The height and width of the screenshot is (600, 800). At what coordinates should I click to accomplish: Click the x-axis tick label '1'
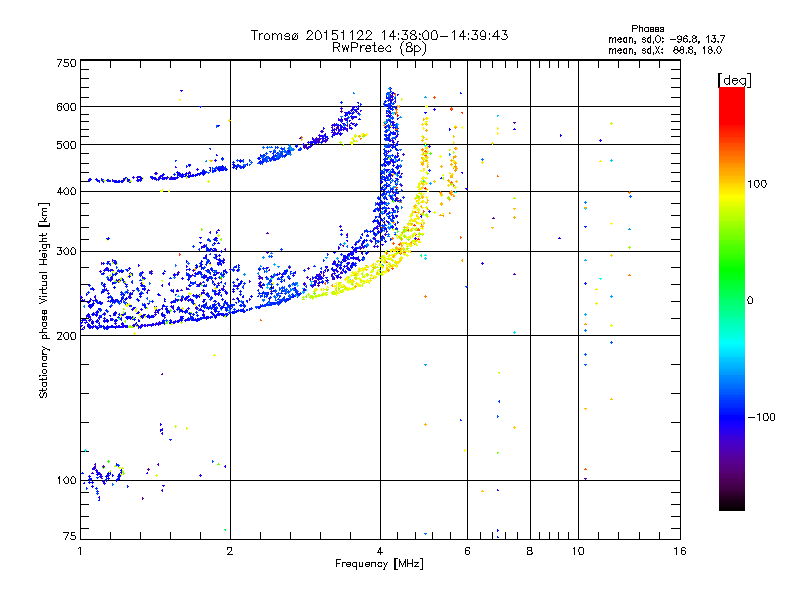80,551
